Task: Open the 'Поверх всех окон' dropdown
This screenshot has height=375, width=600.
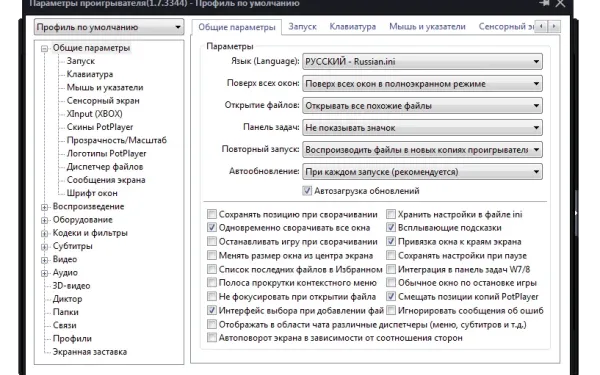Action: point(422,84)
